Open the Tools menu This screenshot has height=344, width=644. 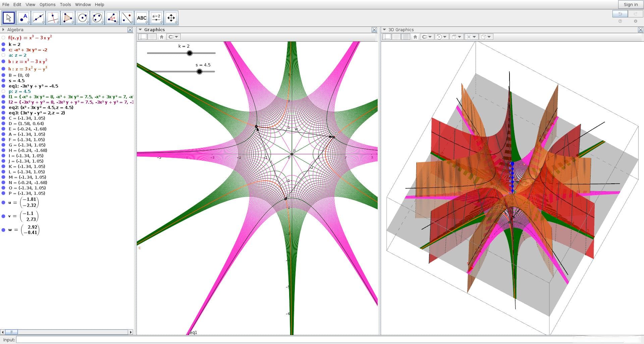click(65, 4)
